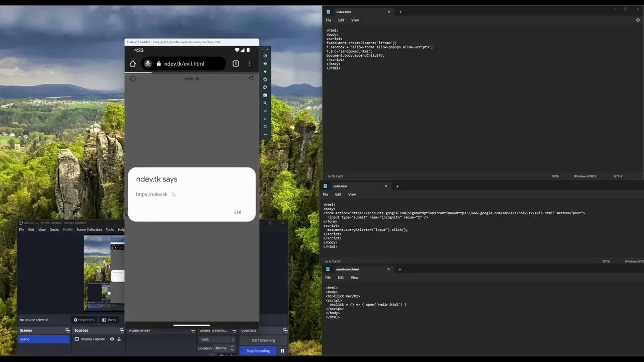This screenshot has width=644, height=362.
Task: Add new tab in sandboxed.html Notepad
Action: pos(400,269)
